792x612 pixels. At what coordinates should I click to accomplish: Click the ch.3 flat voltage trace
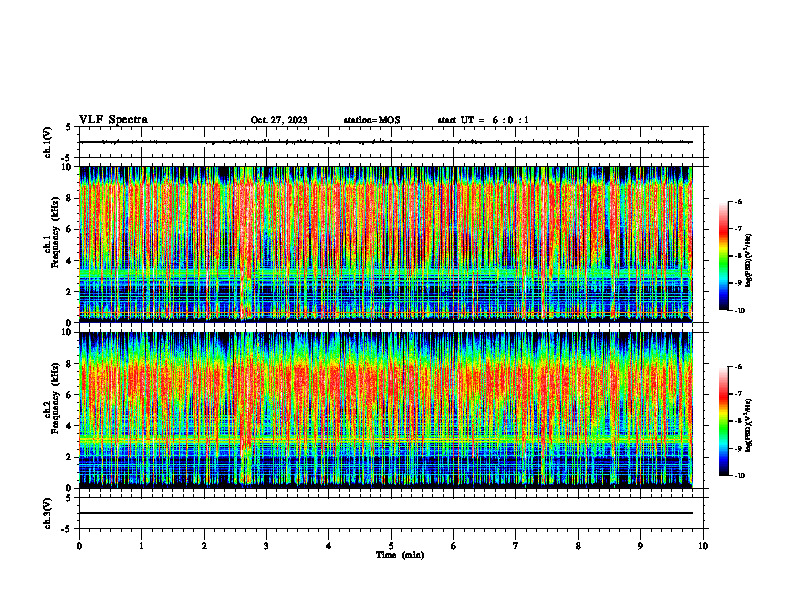[x=385, y=513]
